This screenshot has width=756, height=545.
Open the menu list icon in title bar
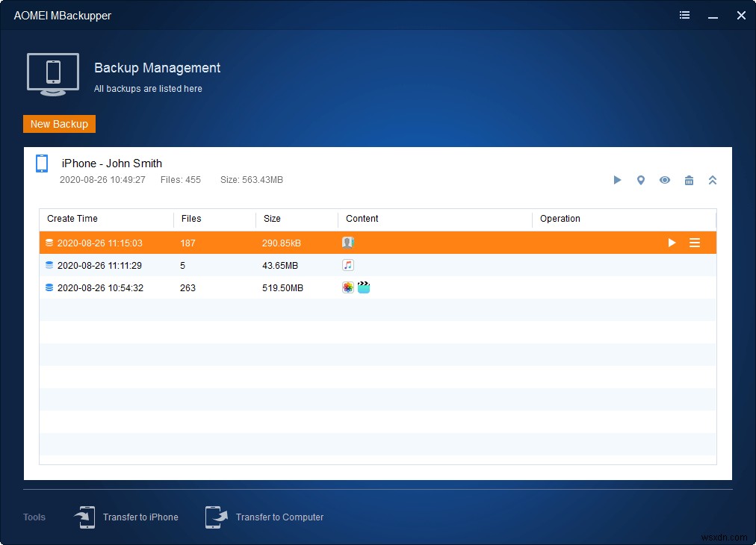click(x=684, y=16)
